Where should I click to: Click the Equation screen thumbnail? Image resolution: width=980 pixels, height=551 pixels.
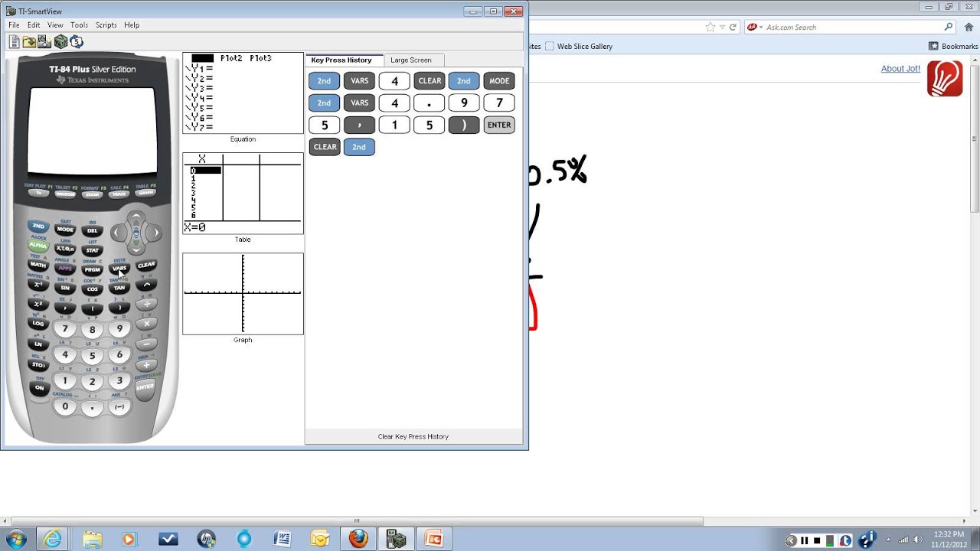tap(243, 93)
